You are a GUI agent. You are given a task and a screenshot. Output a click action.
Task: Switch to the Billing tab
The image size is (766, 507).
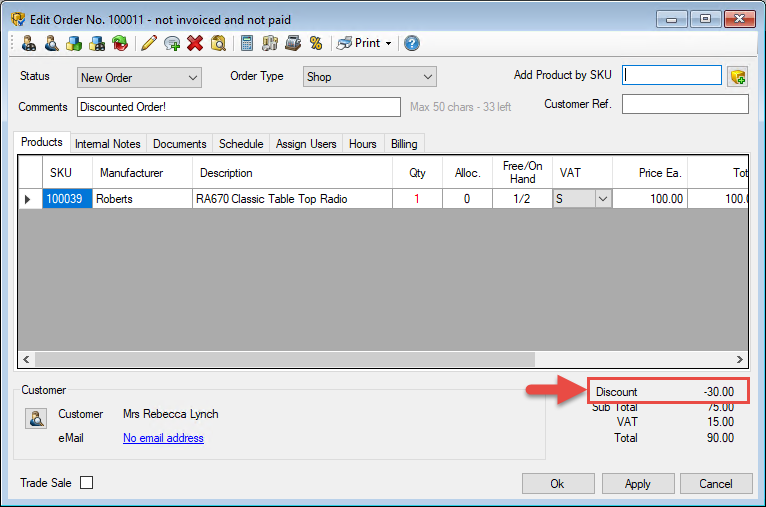point(404,144)
